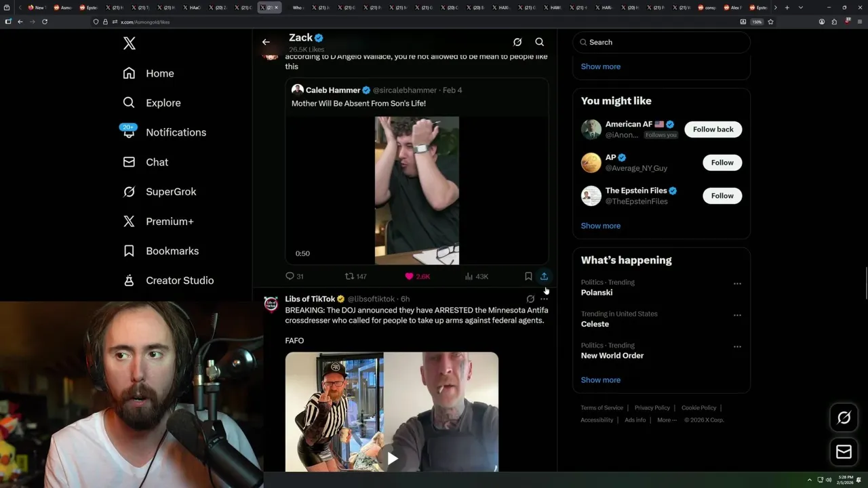Image resolution: width=868 pixels, height=488 pixels.
Task: Follow The Epstein Files
Action: click(722, 196)
